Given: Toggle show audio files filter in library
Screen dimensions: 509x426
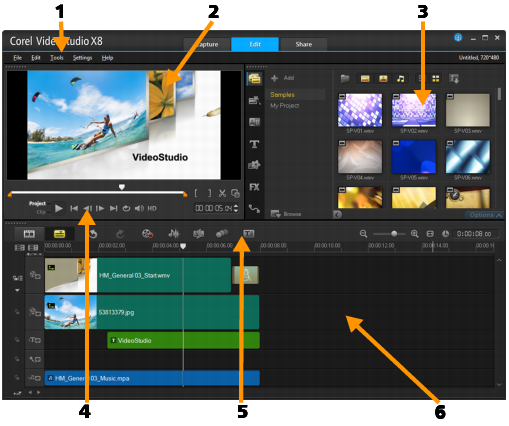Looking at the screenshot, I should click(x=401, y=79).
